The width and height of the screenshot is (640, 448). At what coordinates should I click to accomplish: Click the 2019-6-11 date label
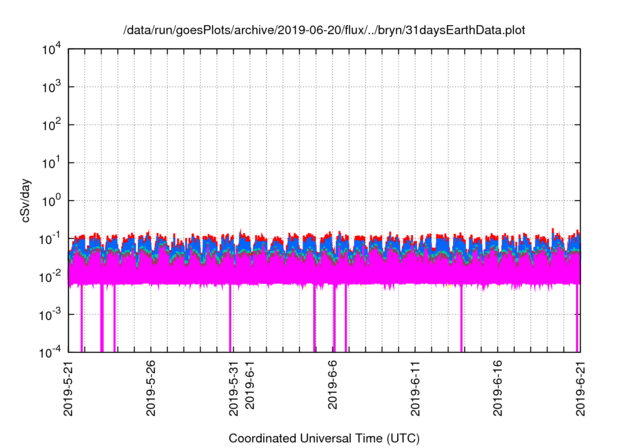point(415,388)
